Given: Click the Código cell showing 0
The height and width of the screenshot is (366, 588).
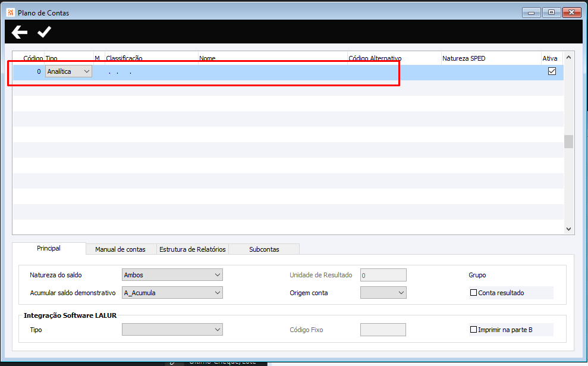Looking at the screenshot, I should pyautogui.click(x=29, y=71).
